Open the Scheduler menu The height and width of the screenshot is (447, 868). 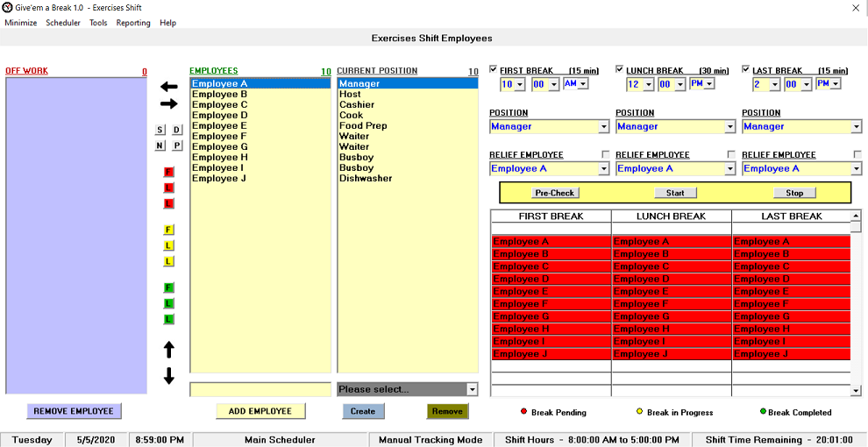click(x=63, y=23)
